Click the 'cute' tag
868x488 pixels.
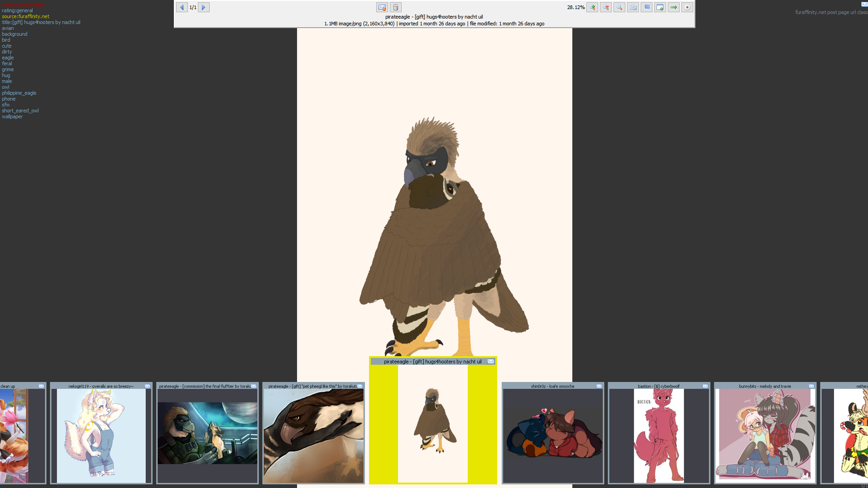(x=7, y=46)
